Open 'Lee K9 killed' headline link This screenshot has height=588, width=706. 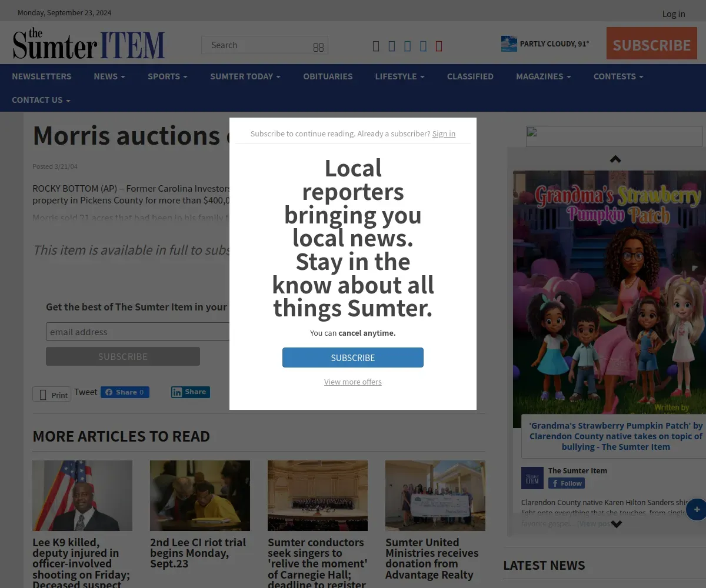pos(81,563)
